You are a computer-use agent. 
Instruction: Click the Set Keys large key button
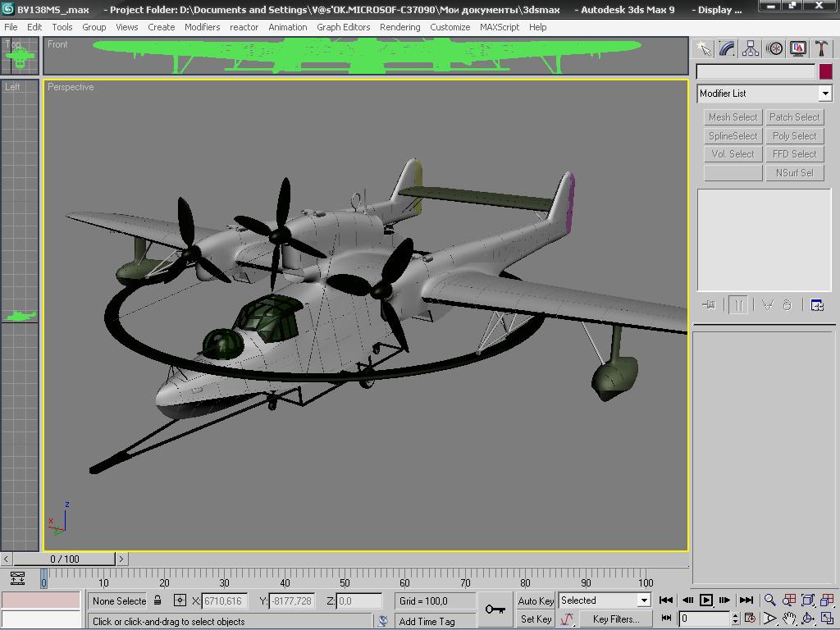coord(495,609)
